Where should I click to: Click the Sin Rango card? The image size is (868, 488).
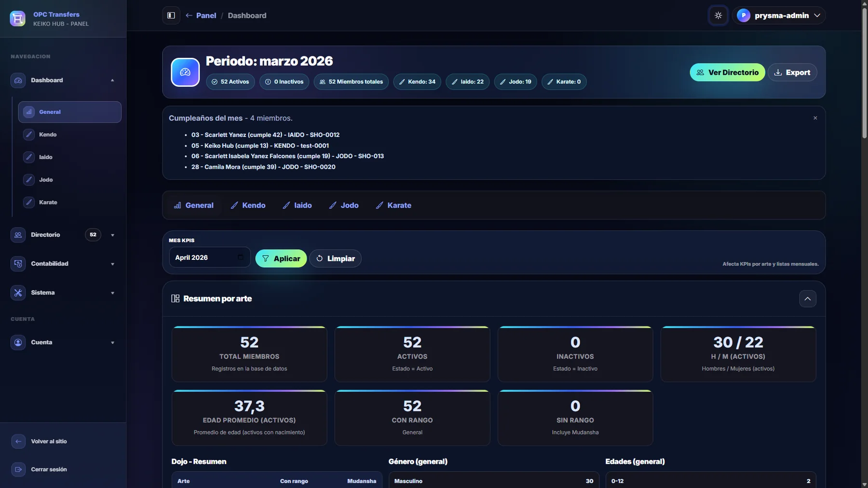tap(575, 418)
